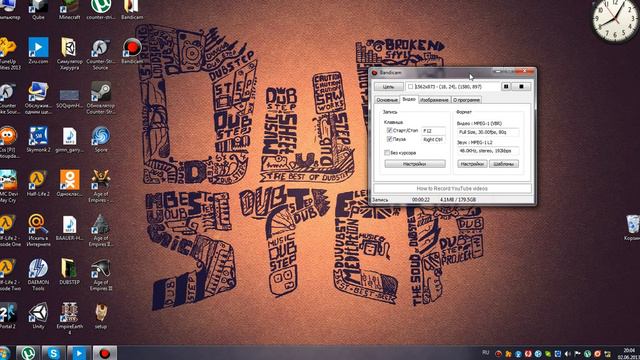Open the Симулятор Хирурга folder

click(x=69, y=53)
